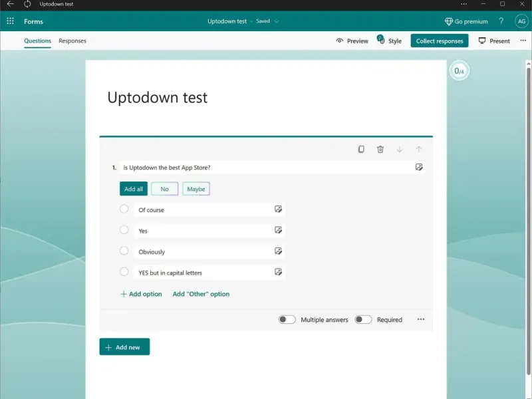The height and width of the screenshot is (399, 532).
Task: Select 'YES but in capital letters' radio
Action: pyautogui.click(x=124, y=272)
